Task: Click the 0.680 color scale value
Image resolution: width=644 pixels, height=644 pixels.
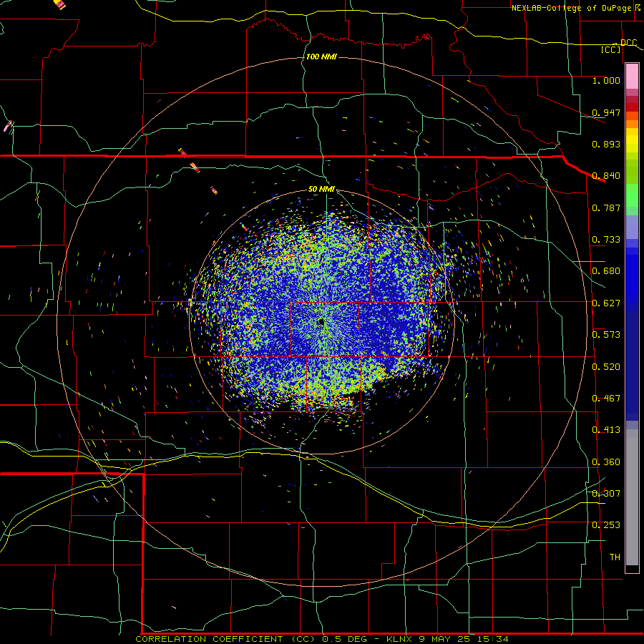Action: tap(606, 271)
